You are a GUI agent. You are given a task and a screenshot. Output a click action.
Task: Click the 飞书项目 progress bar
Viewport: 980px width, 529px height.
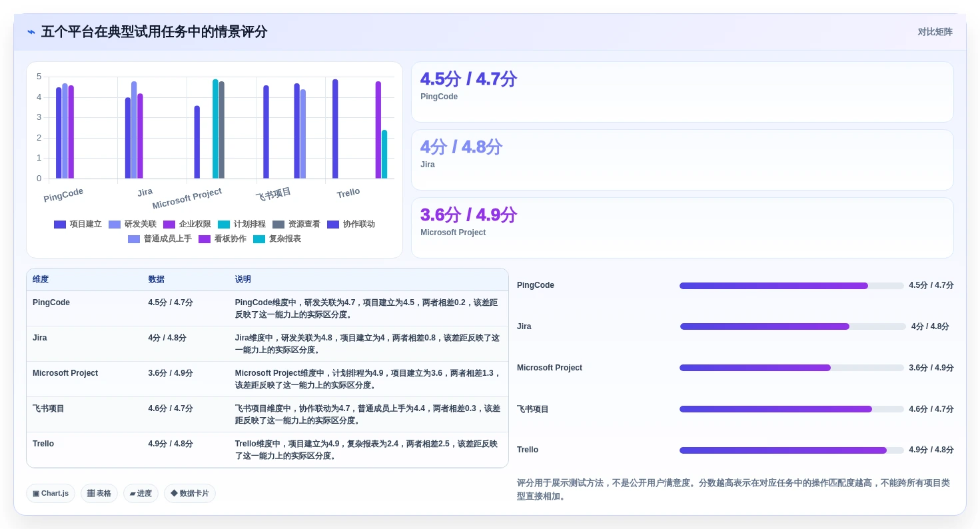(x=791, y=409)
